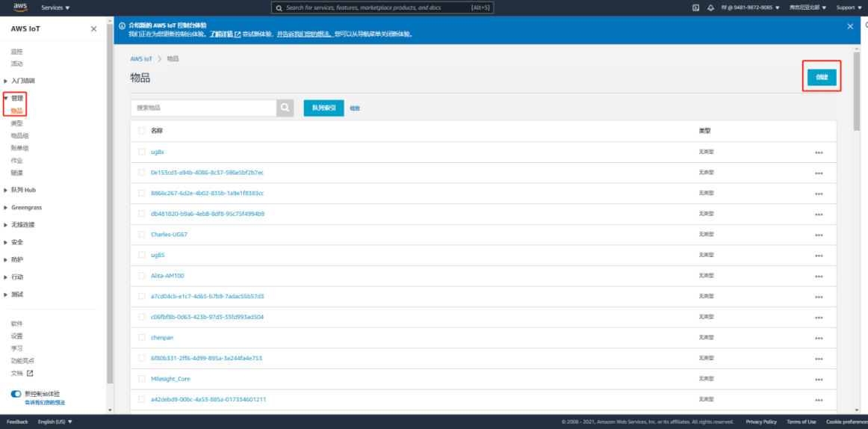Click the Feedback footer link
Image resolution: width=868 pixels, height=429 pixels.
pos(17,422)
